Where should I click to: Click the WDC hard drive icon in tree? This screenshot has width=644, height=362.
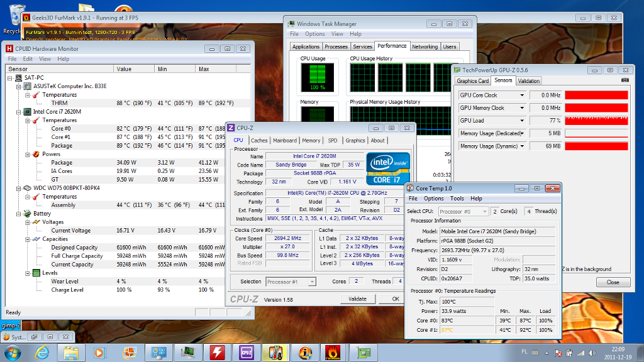(28, 188)
